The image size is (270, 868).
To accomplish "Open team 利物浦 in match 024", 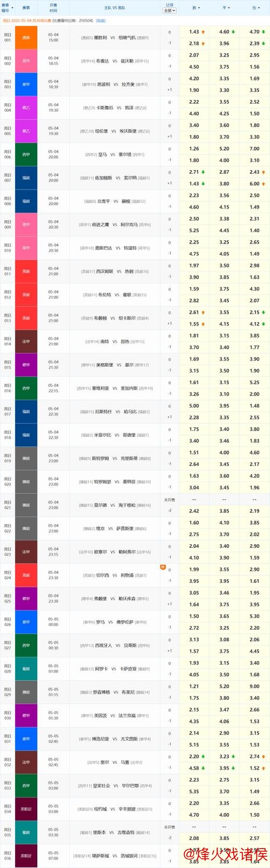I will point(127,575).
